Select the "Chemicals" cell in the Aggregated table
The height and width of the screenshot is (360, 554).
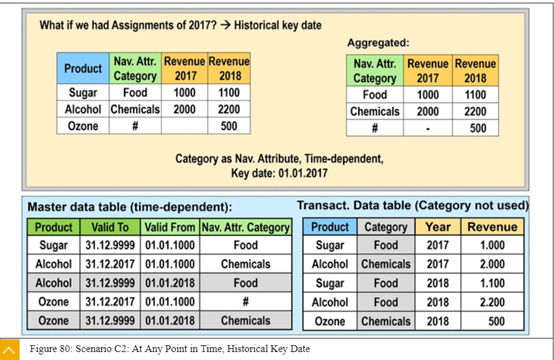[x=375, y=111]
